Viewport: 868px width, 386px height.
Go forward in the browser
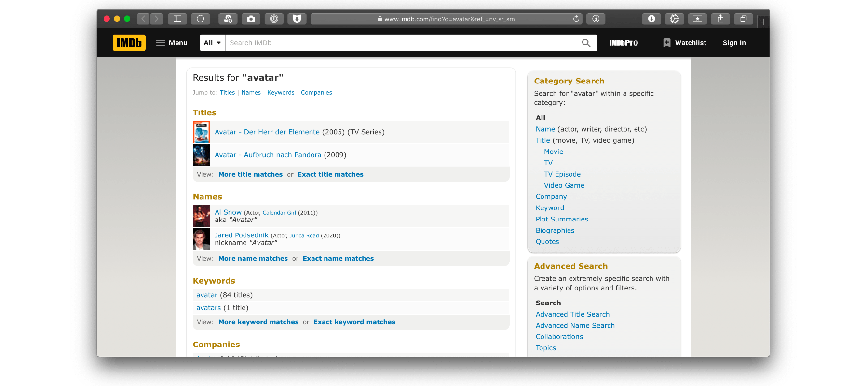click(156, 19)
